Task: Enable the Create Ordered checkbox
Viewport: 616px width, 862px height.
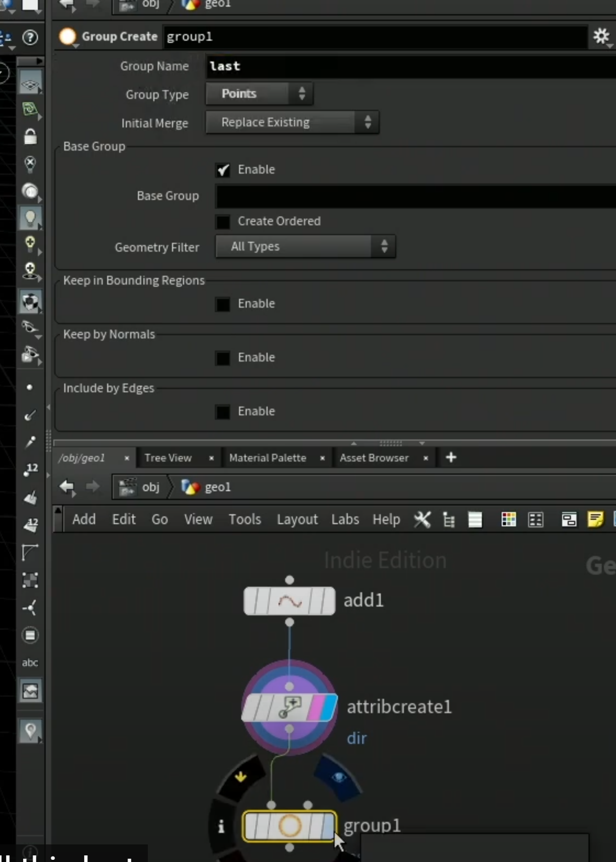Action: tap(223, 221)
